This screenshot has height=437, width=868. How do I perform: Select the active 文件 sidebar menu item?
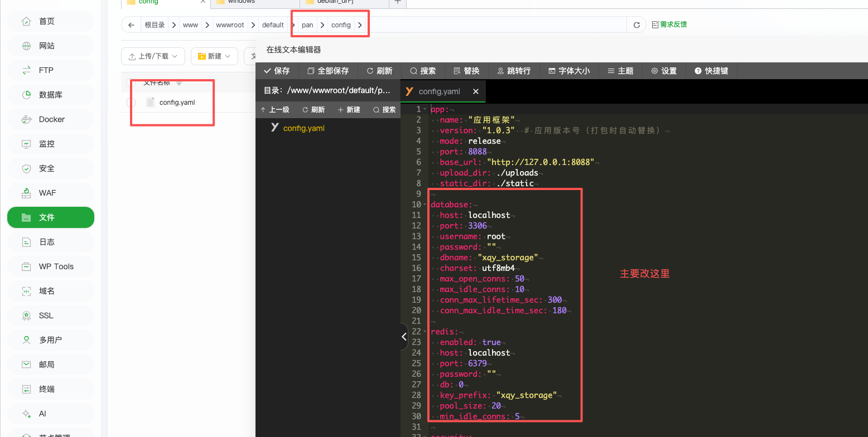[50, 217]
